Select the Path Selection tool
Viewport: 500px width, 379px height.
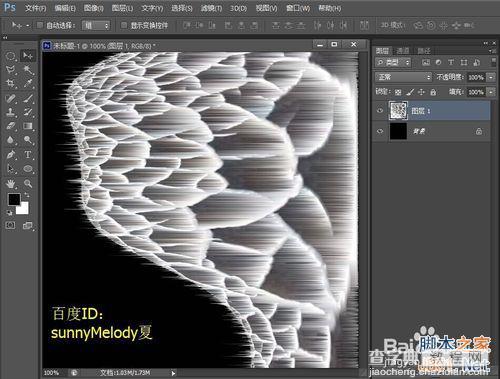coord(11,169)
